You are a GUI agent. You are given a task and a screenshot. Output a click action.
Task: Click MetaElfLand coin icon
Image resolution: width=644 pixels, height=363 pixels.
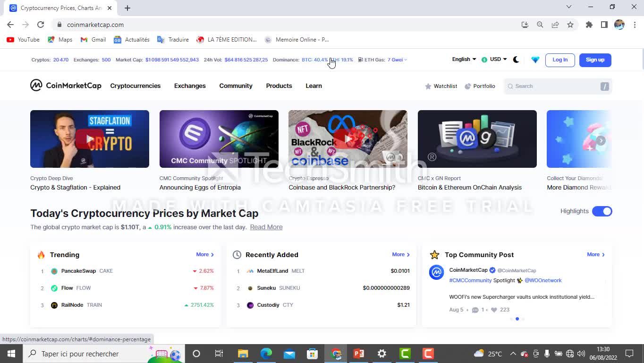click(x=250, y=271)
